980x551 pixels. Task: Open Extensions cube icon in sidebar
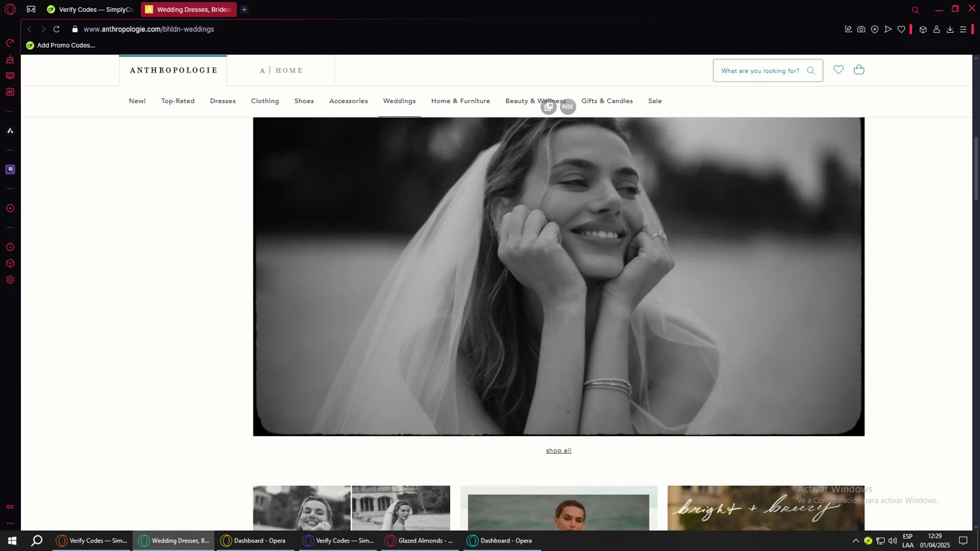point(10,264)
